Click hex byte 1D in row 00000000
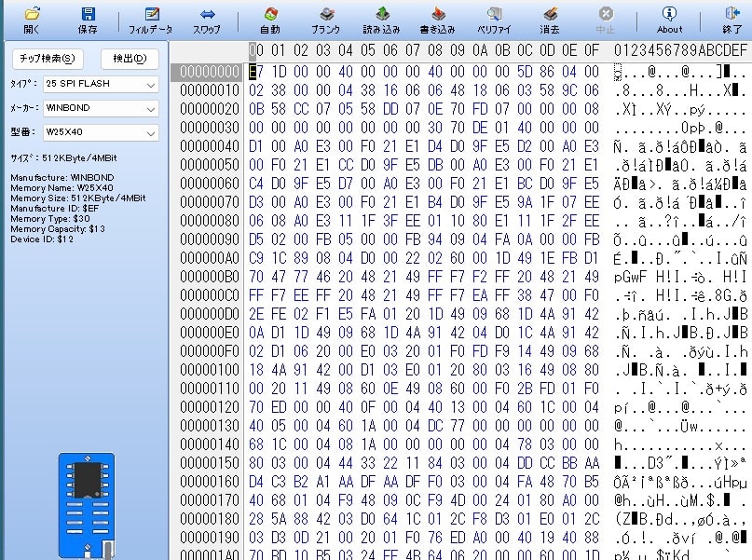752x560 pixels. pos(279,72)
